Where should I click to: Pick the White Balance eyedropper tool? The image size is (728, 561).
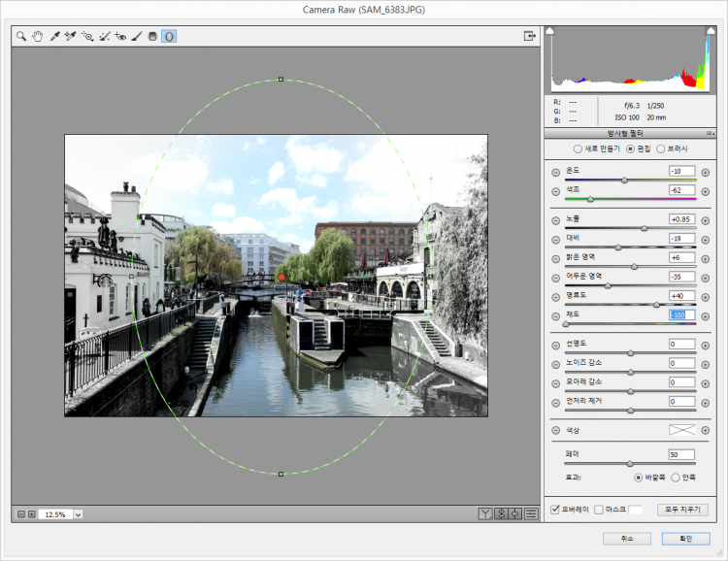pyautogui.click(x=55, y=36)
